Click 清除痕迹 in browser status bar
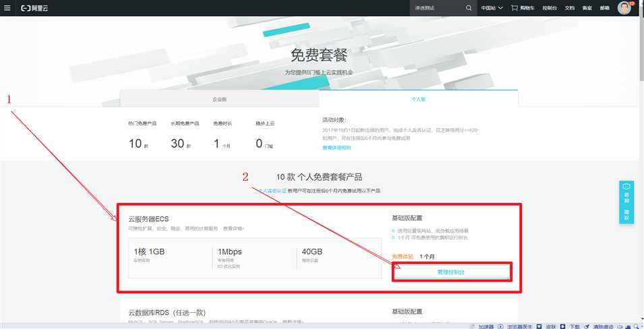The width and height of the screenshot is (644, 329). (603, 326)
